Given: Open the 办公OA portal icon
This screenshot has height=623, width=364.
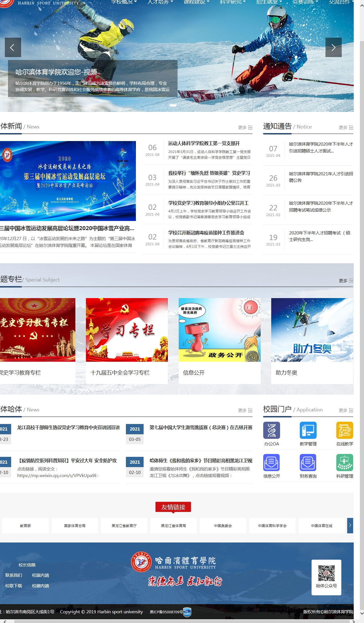Looking at the screenshot, I should 272,430.
